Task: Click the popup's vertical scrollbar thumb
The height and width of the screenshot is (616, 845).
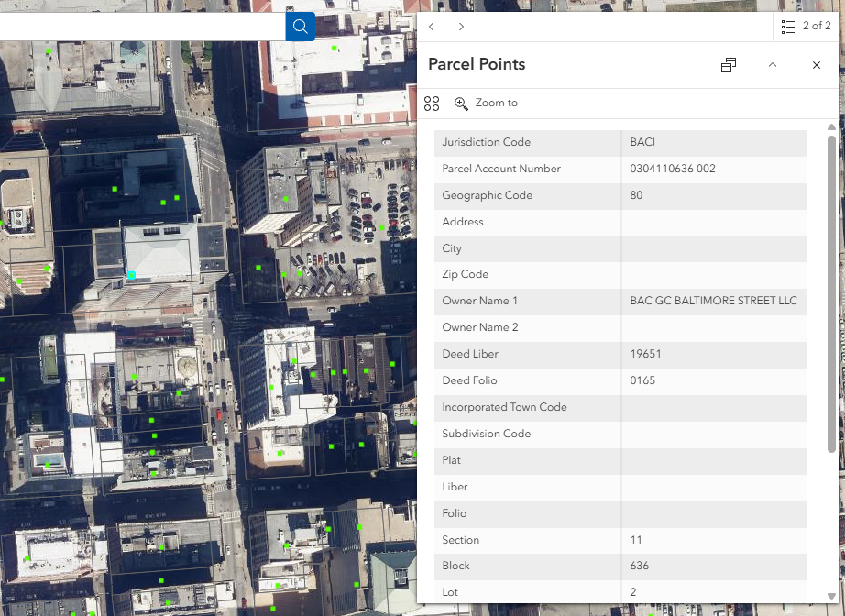Action: click(x=831, y=293)
